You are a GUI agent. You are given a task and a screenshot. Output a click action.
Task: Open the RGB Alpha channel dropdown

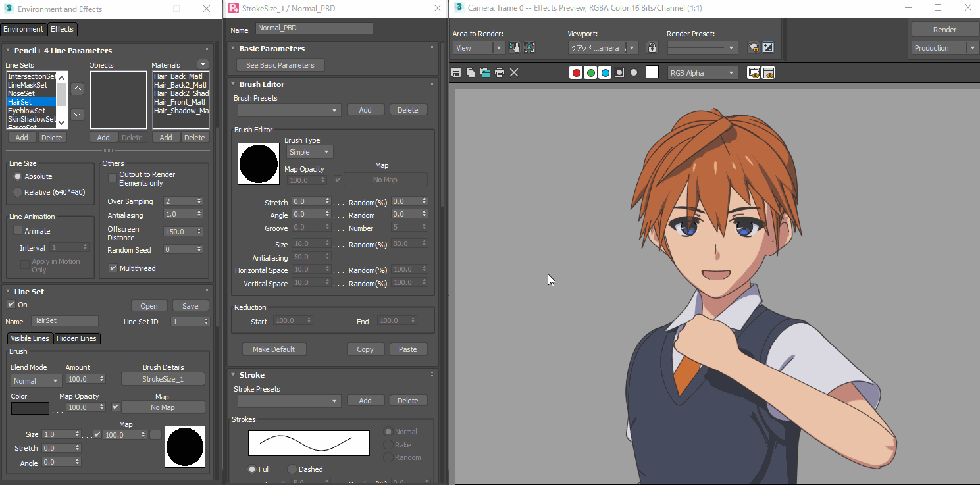tap(702, 73)
